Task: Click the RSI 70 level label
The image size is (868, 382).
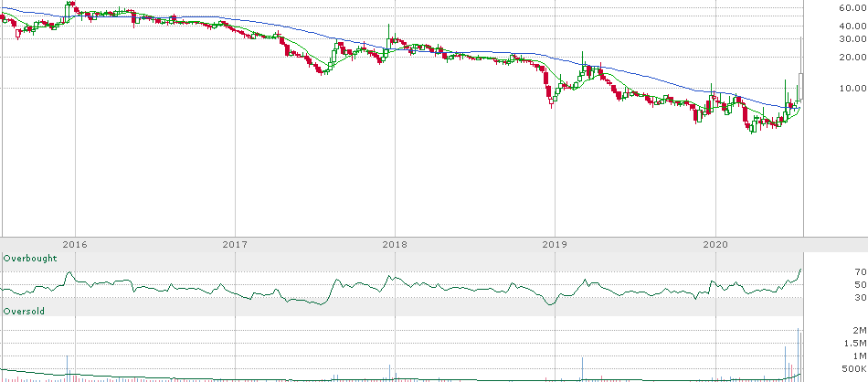Action: tap(861, 271)
